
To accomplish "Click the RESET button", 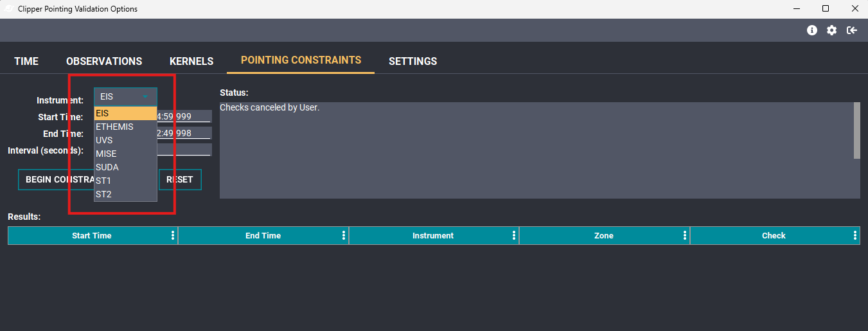I will [x=180, y=179].
